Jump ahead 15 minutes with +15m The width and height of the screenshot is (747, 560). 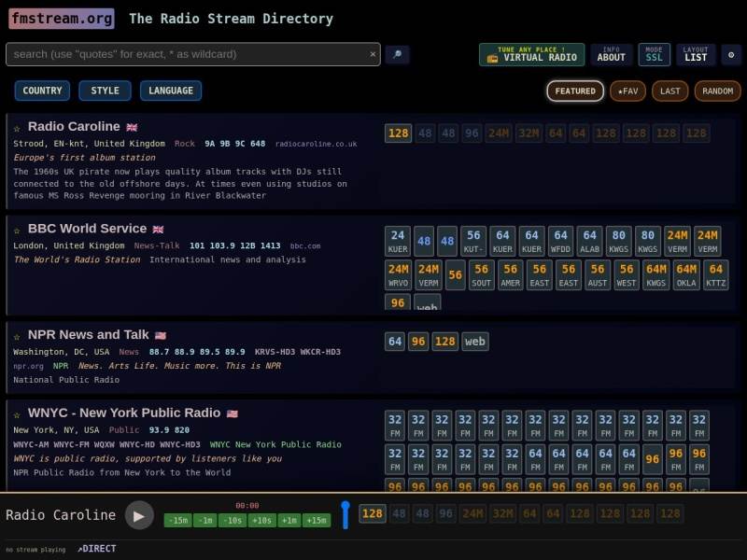point(317,521)
